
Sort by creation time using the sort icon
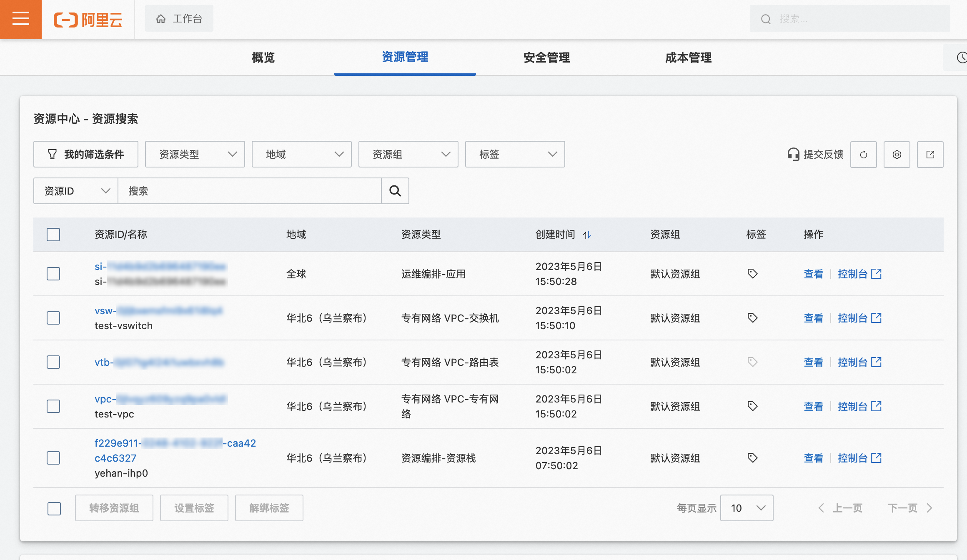(x=587, y=235)
